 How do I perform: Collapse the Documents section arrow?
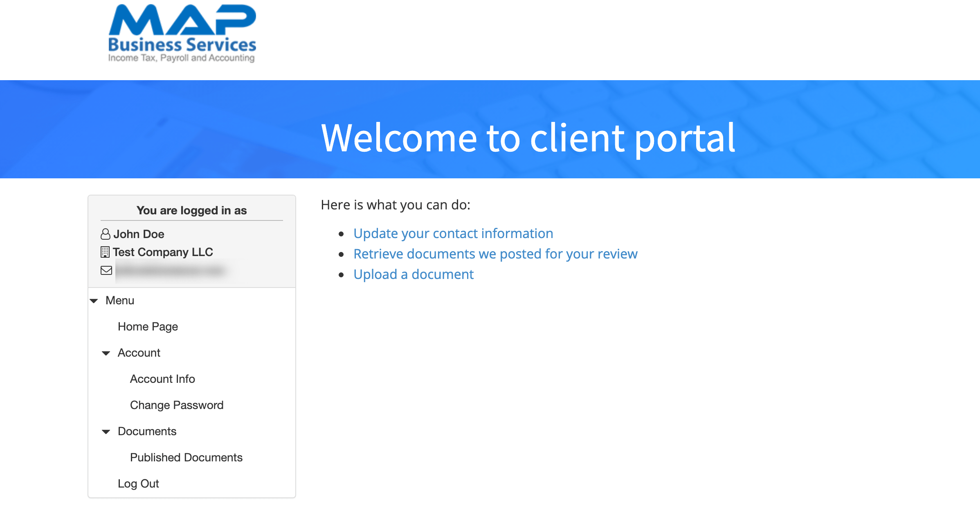[106, 432]
